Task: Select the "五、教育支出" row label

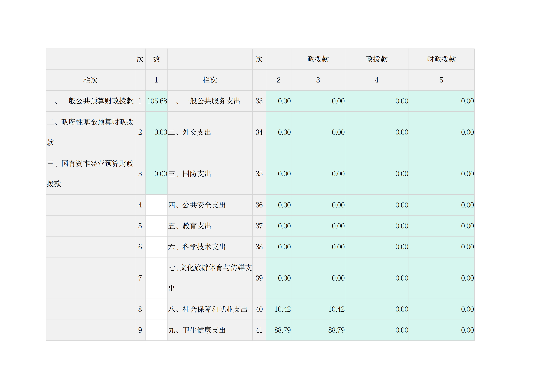Action: pyautogui.click(x=210, y=226)
